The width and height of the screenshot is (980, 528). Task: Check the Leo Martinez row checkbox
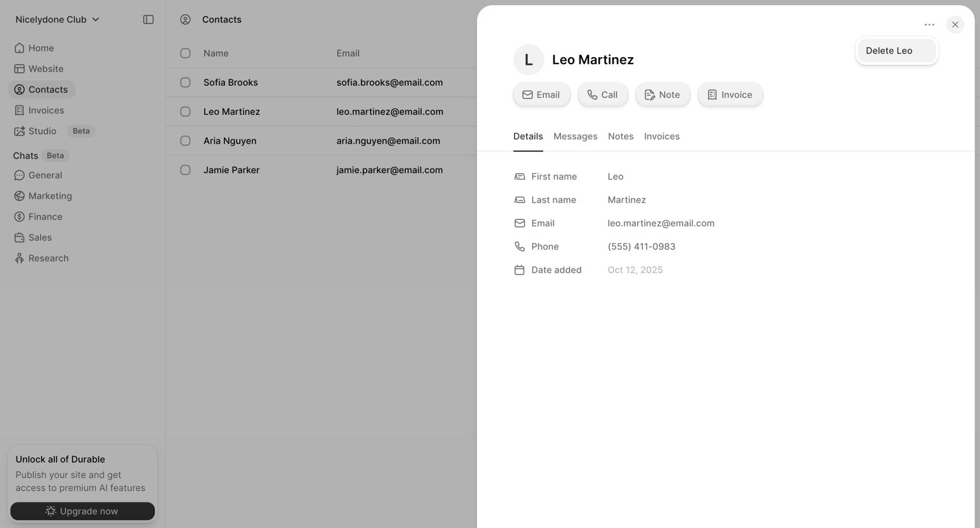[x=185, y=112]
